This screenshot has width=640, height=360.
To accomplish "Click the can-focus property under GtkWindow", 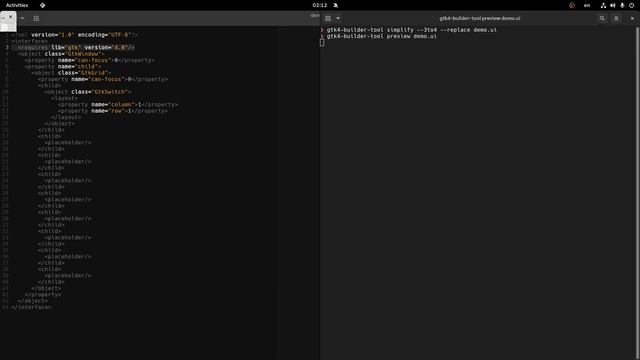I will pyautogui.click(x=89, y=60).
